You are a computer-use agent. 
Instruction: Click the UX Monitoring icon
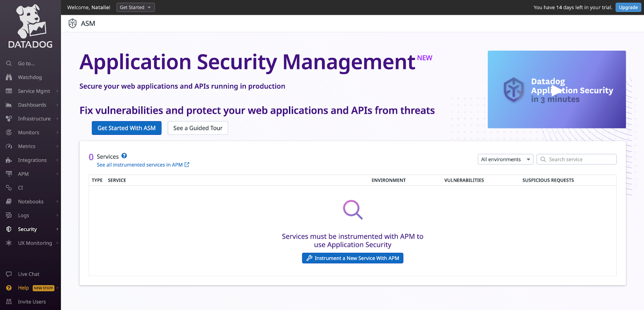(9, 243)
